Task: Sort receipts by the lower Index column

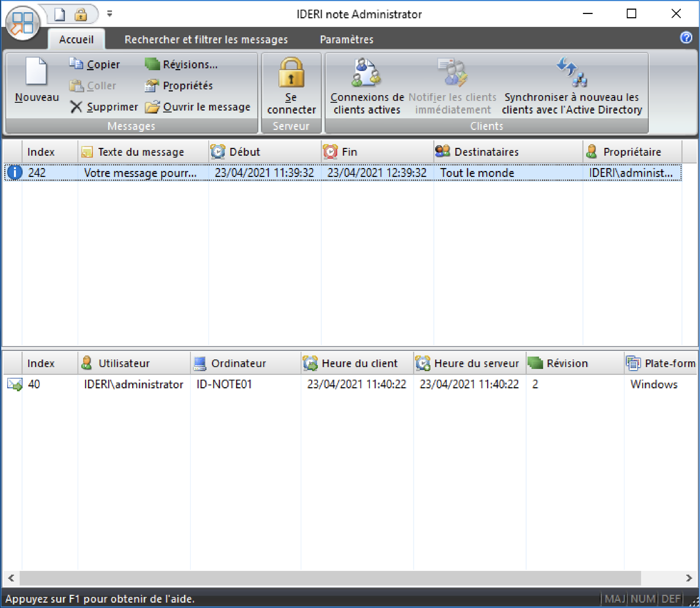Action: 50,363
